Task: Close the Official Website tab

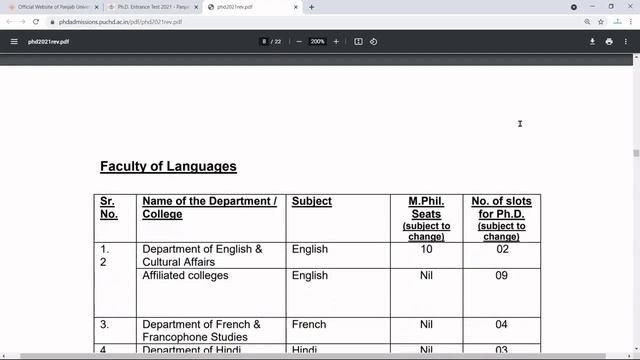Action: tap(96, 7)
